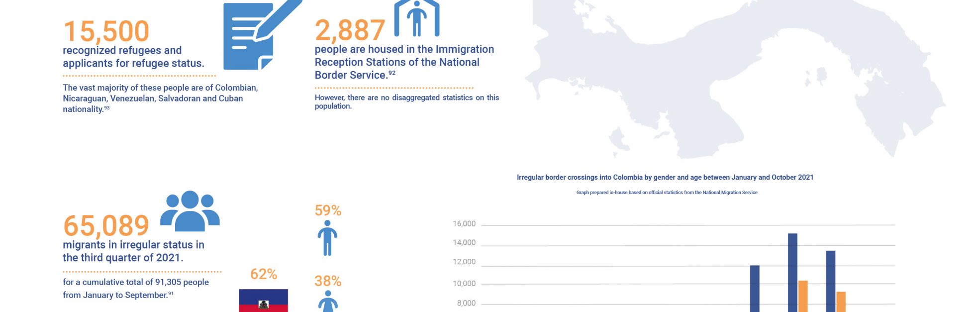Open footnote 92 after Border Service
This screenshot has width=980, height=312.
[392, 73]
